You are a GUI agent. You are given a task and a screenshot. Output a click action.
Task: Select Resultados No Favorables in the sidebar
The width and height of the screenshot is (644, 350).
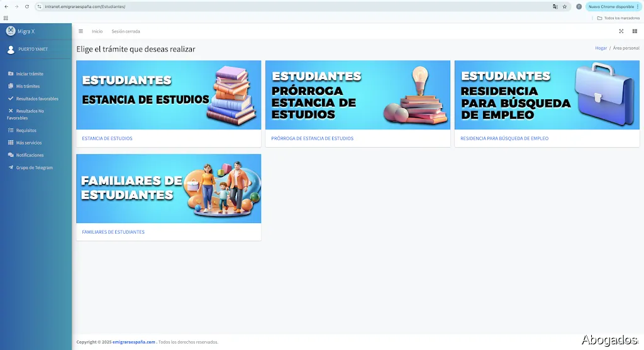coord(25,114)
